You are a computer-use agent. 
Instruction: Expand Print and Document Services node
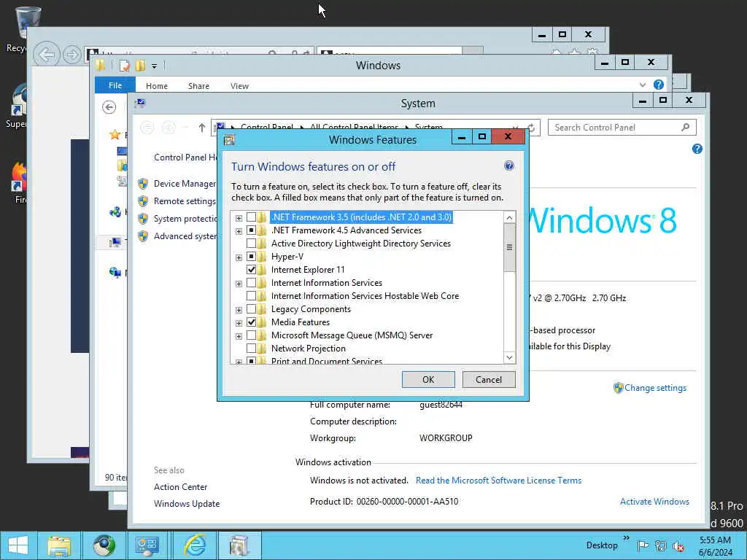239,362
